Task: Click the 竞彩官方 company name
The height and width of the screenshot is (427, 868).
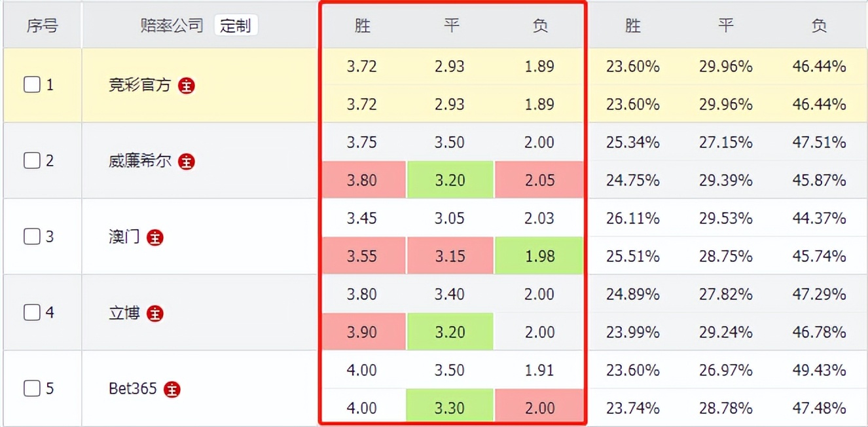Action: pyautogui.click(x=137, y=86)
